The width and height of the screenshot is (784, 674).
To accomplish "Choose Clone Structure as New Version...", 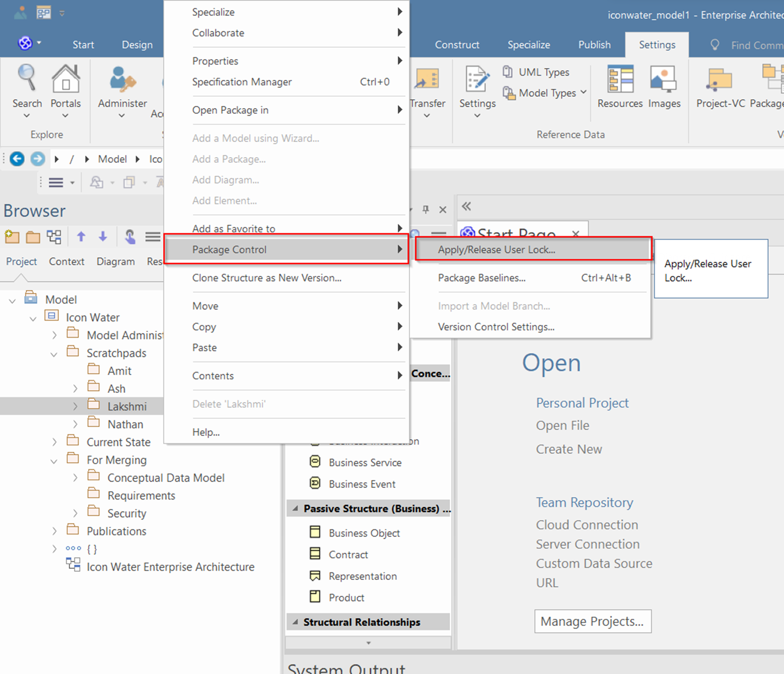I will tap(286, 278).
